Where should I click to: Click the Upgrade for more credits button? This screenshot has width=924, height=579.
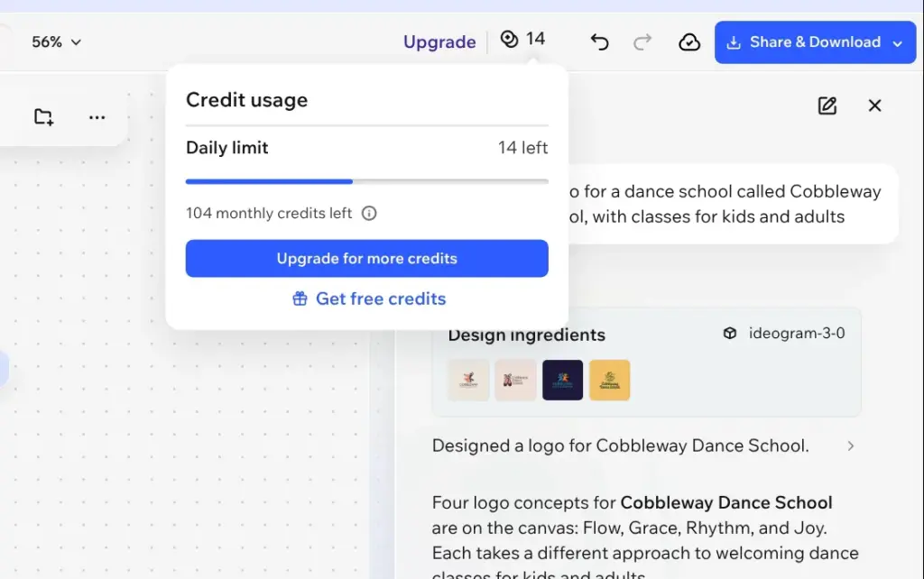367,259
